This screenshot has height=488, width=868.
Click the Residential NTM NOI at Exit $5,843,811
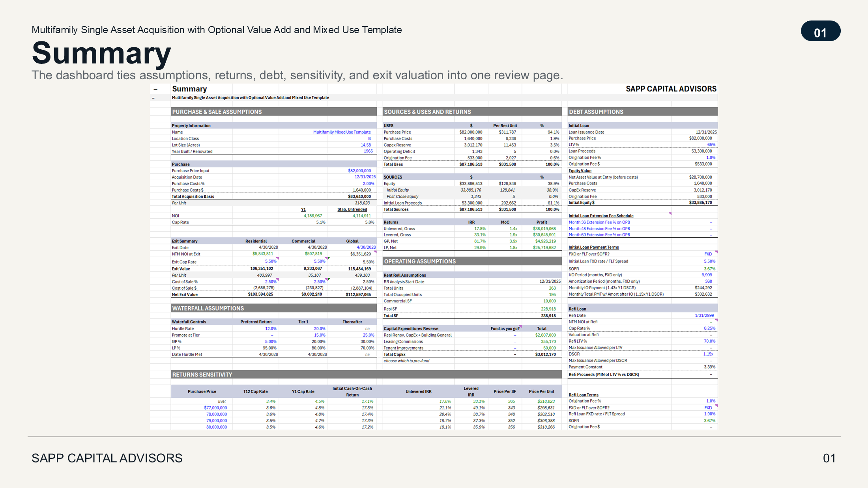click(263, 254)
